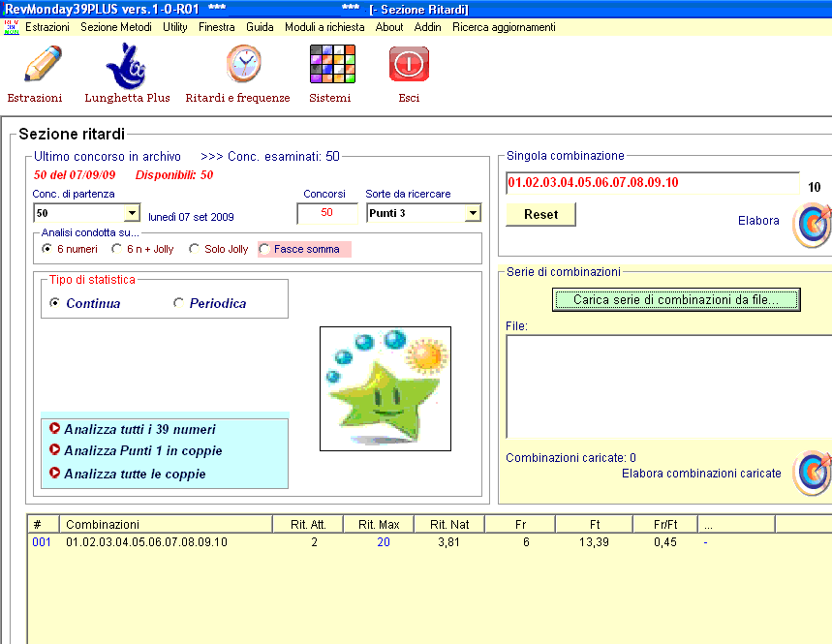
Task: Open the Sezione Metodi menu
Action: click(x=115, y=27)
